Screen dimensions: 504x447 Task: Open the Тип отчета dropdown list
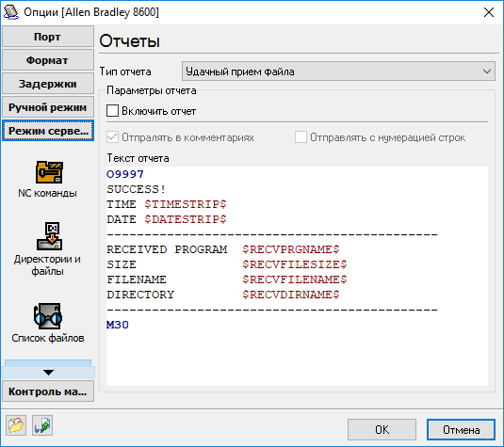pyautogui.click(x=338, y=72)
